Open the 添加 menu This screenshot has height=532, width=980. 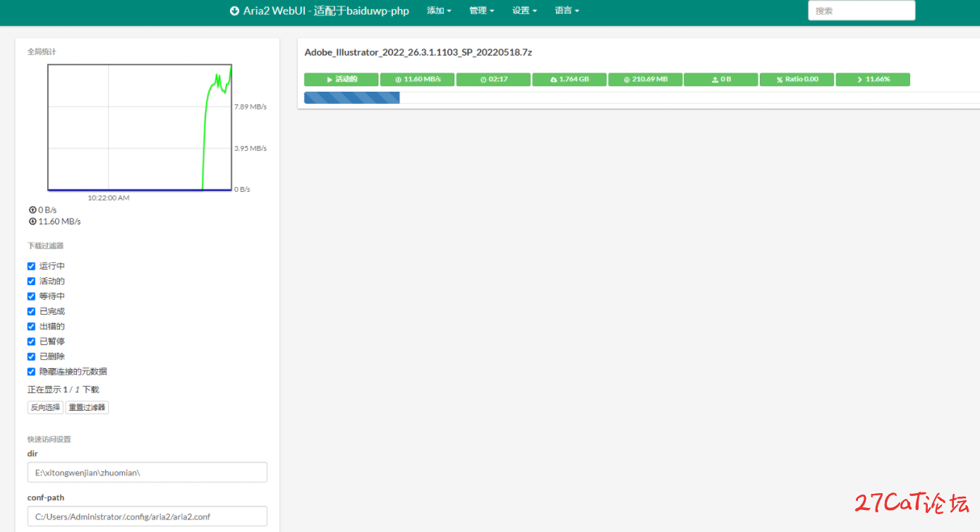(x=439, y=11)
